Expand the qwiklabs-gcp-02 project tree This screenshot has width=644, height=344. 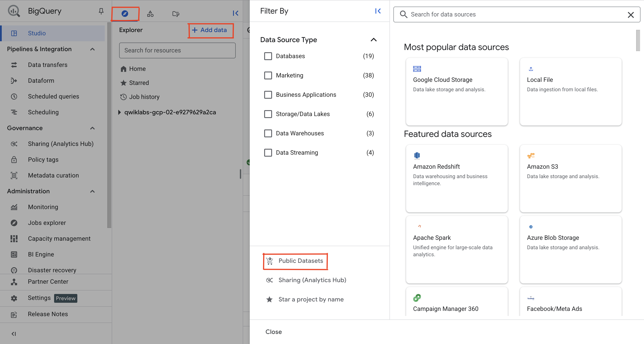(x=120, y=112)
